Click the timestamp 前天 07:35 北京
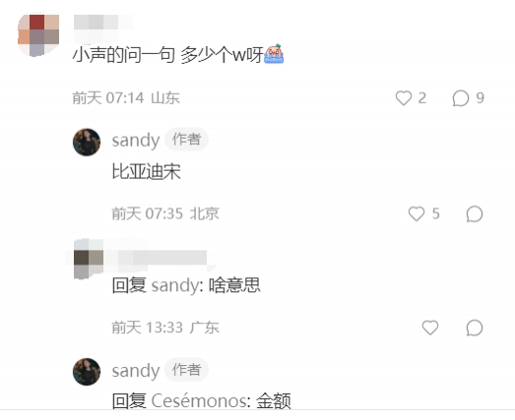Viewport: 515px width, 420px height. pyautogui.click(x=165, y=213)
